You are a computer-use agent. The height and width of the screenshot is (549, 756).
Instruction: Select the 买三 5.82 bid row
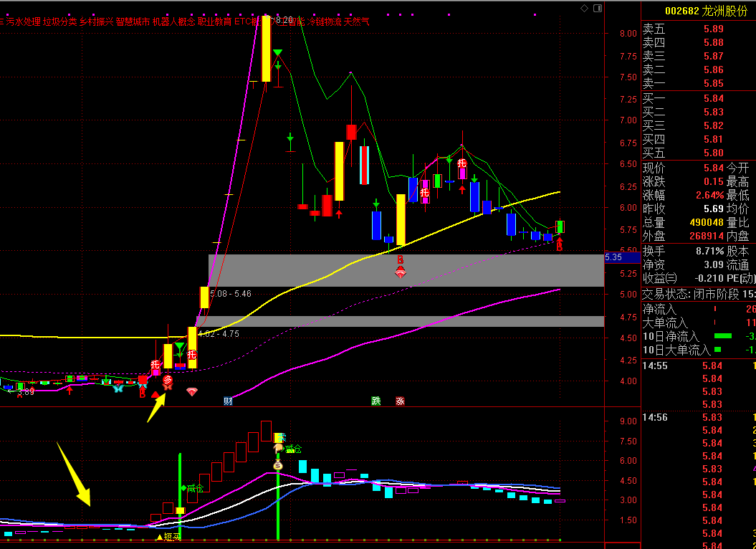(x=699, y=125)
